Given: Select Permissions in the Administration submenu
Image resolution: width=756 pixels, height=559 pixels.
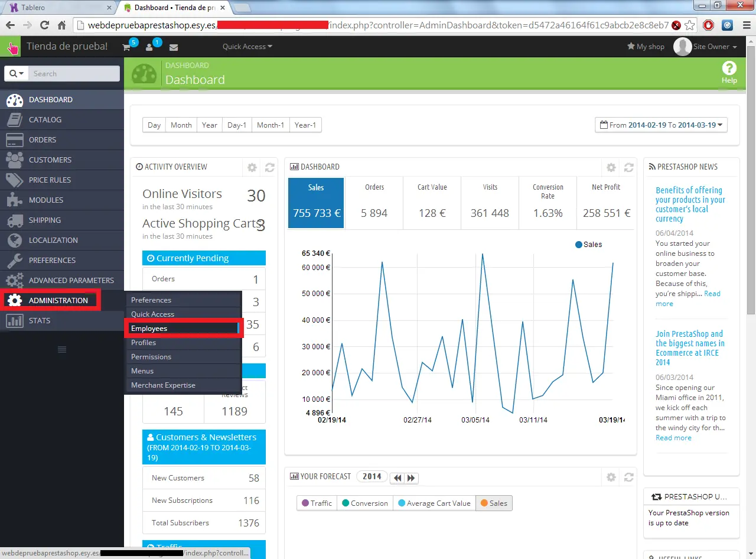Looking at the screenshot, I should coord(184,357).
